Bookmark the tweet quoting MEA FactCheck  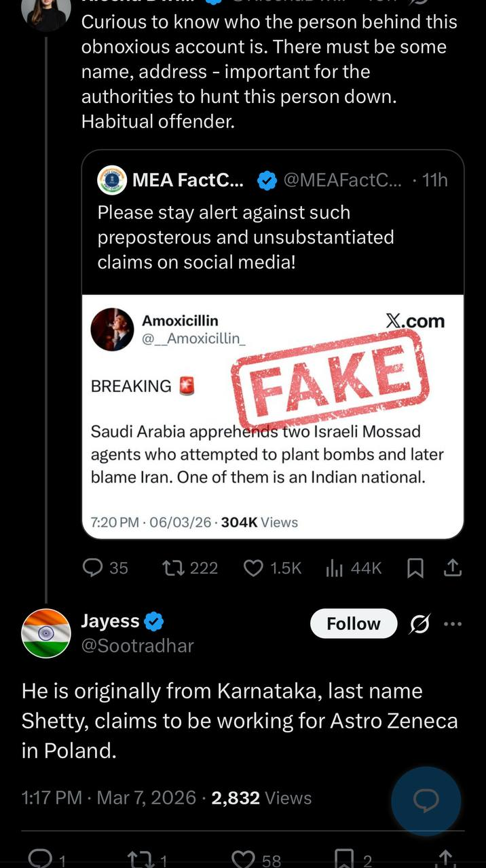click(415, 568)
